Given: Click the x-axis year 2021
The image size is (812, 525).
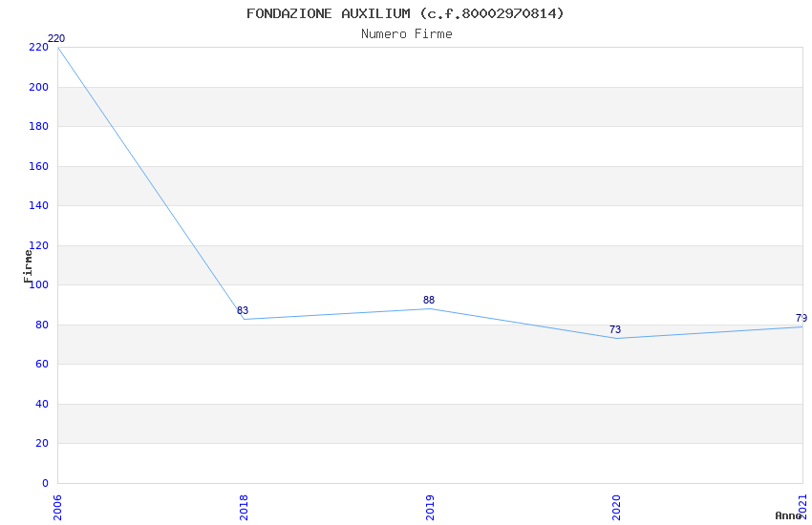Looking at the screenshot, I should (x=802, y=506).
